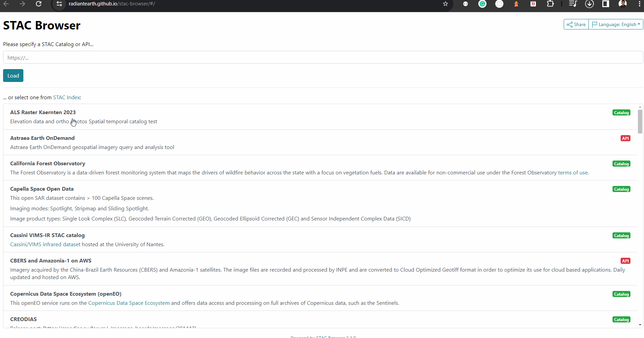This screenshot has height=338, width=644.
Task: Open the Grammarly extension
Action: tap(482, 4)
